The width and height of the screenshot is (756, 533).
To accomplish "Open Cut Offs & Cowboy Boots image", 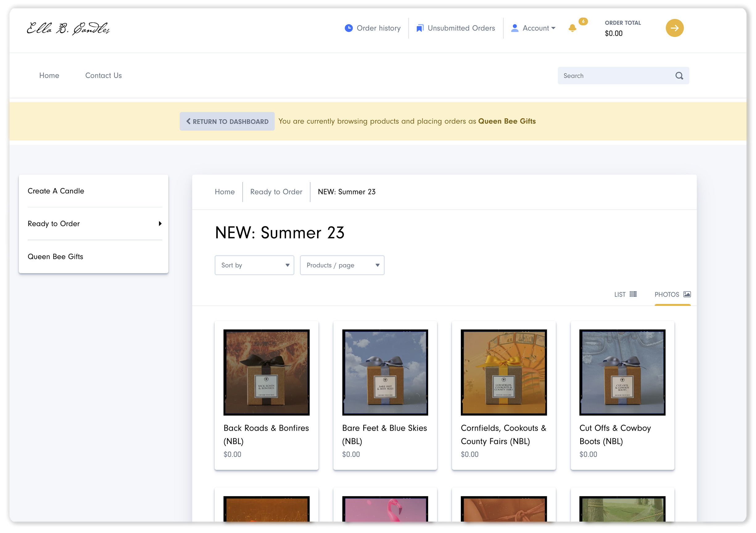I will click(622, 372).
